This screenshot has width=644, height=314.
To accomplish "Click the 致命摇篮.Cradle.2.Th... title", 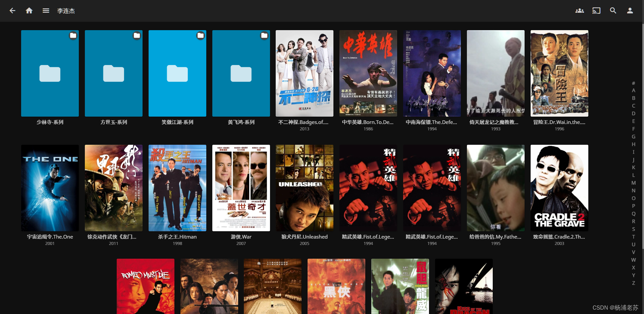I will click(559, 237).
